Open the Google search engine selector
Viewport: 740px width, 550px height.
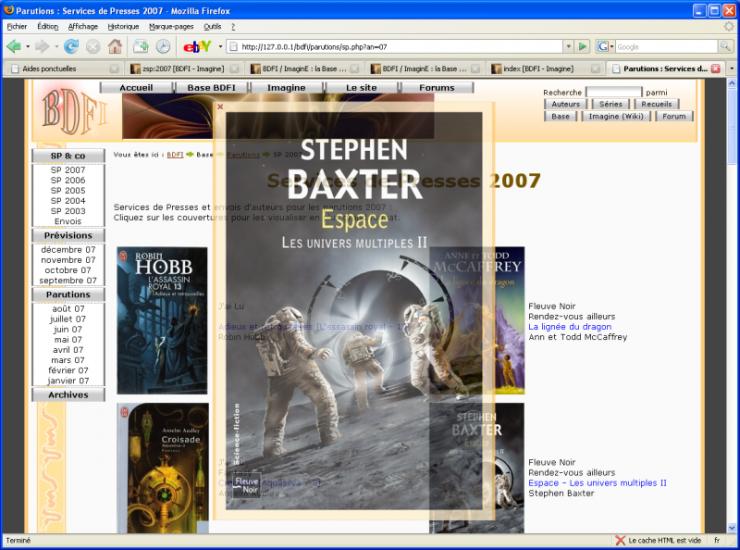605,46
